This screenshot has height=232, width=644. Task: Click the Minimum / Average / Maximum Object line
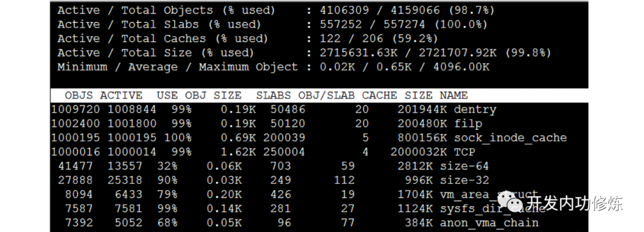(274, 67)
